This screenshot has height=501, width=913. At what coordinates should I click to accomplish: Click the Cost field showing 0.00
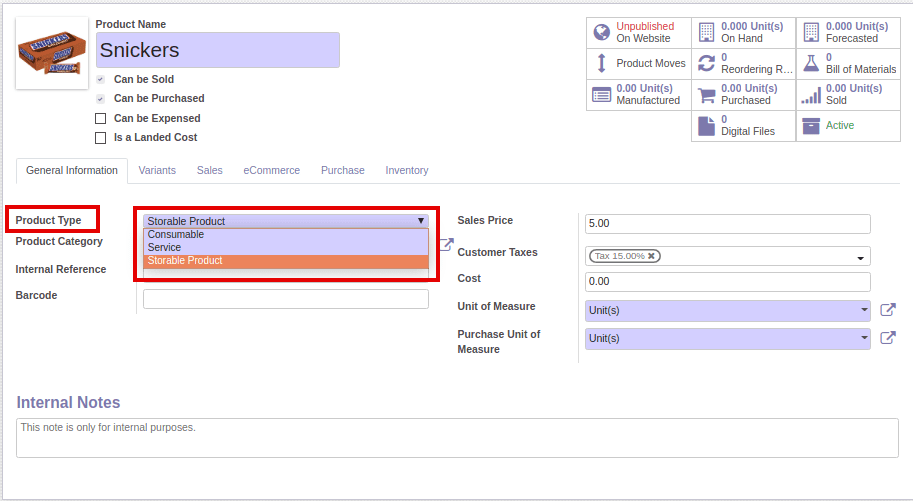(x=727, y=281)
